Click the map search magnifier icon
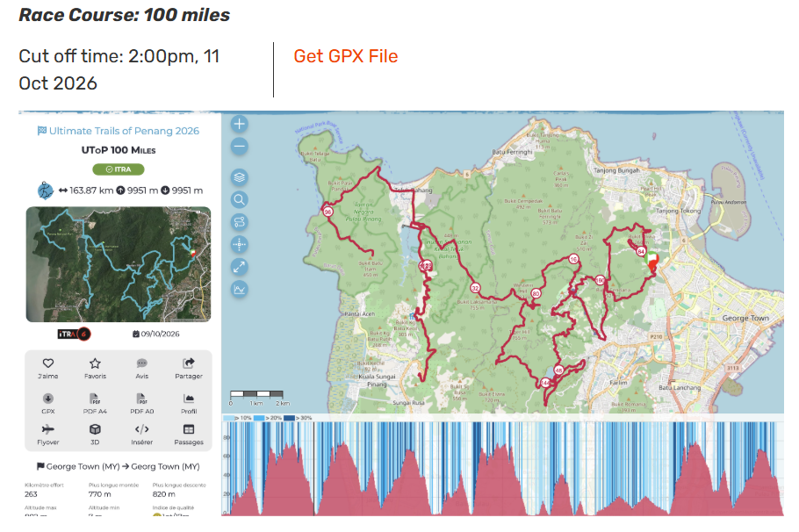This screenshot has width=799, height=532. point(240,199)
